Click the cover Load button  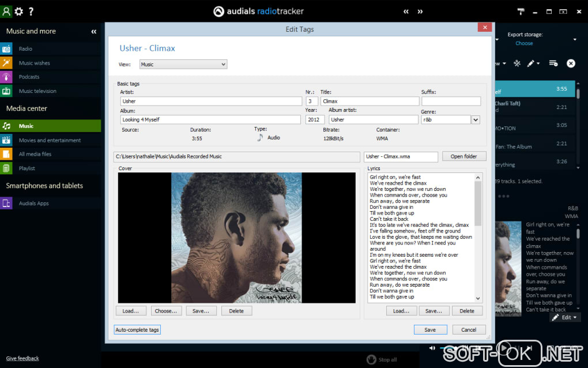coord(130,311)
